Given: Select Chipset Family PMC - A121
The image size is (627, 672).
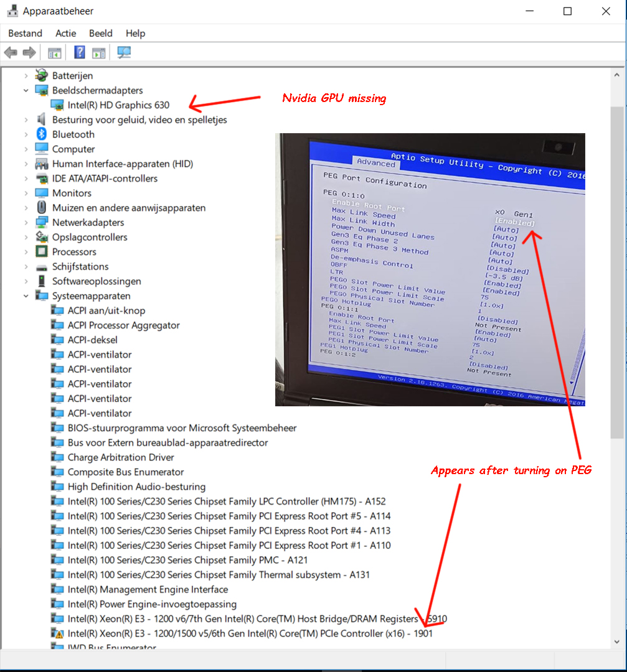Looking at the screenshot, I should (187, 560).
